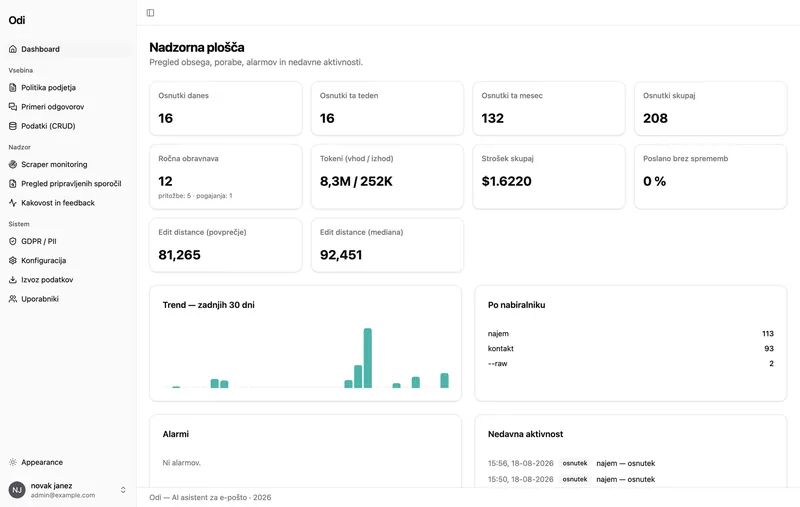Open Podatki (CRUD) section
Screen dimensions: 800x507
click(68, 126)
